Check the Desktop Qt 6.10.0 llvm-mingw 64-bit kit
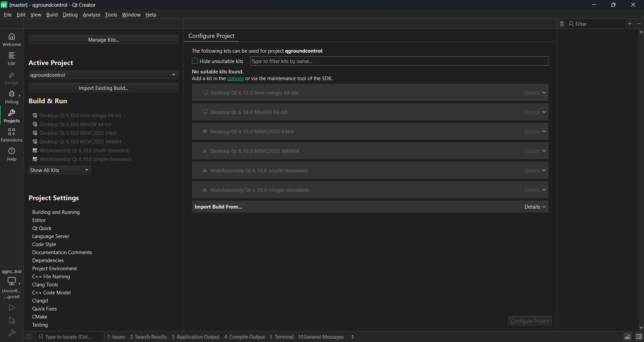Image resolution: width=644 pixels, height=342 pixels. (x=198, y=93)
